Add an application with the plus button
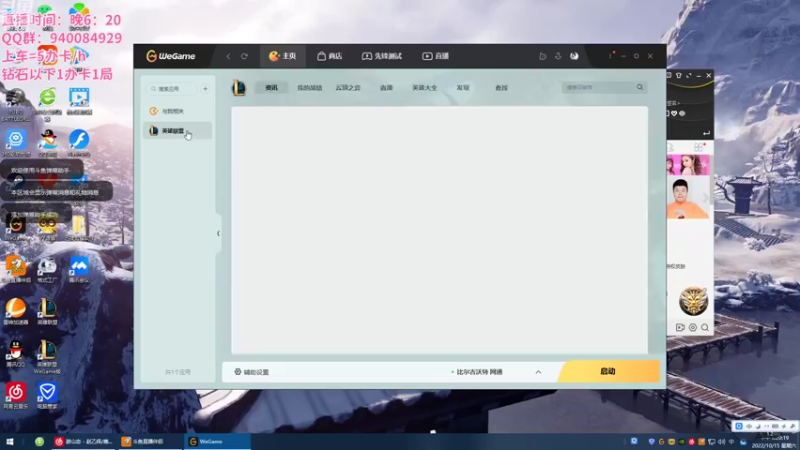 (205, 89)
